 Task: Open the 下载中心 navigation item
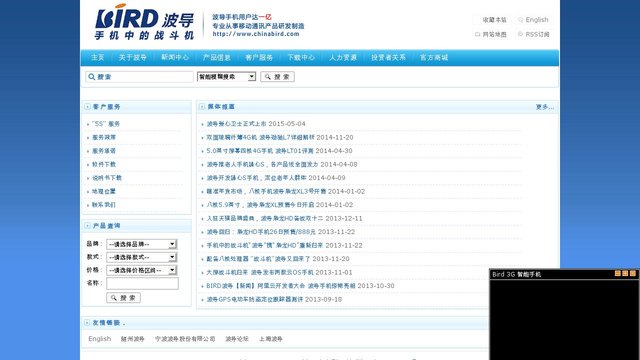[x=301, y=58]
